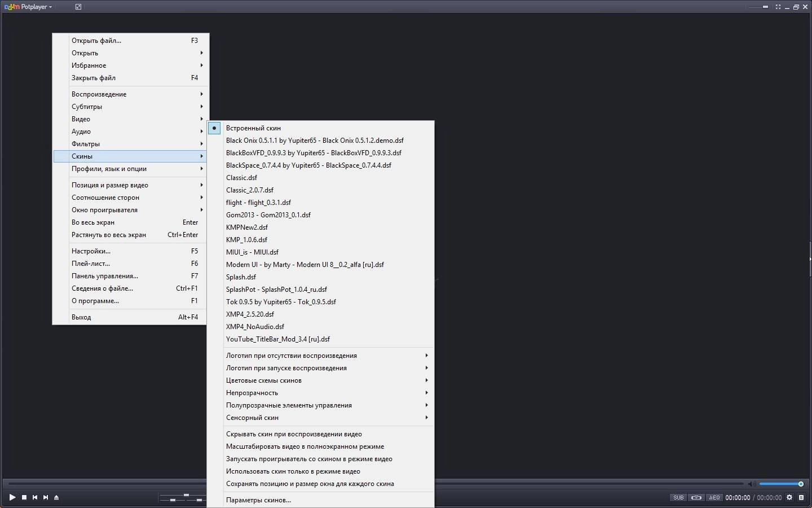
Task: Click "Выход" to exit the player
Action: (130, 317)
